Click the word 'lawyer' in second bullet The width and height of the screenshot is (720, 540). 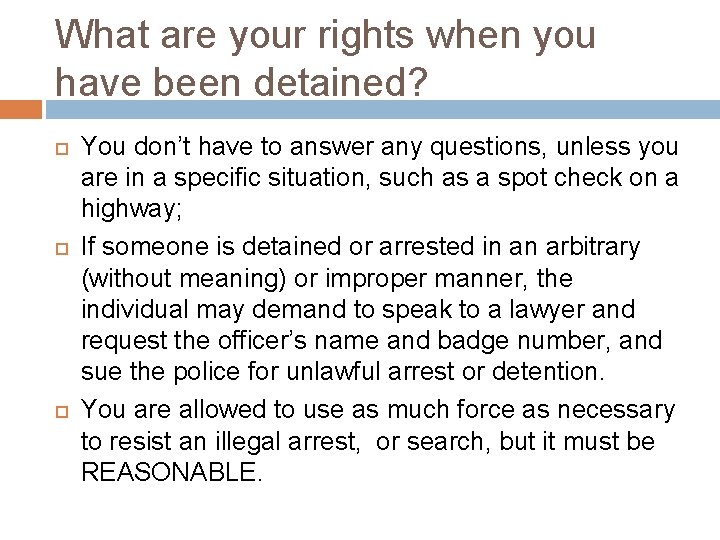click(546, 310)
